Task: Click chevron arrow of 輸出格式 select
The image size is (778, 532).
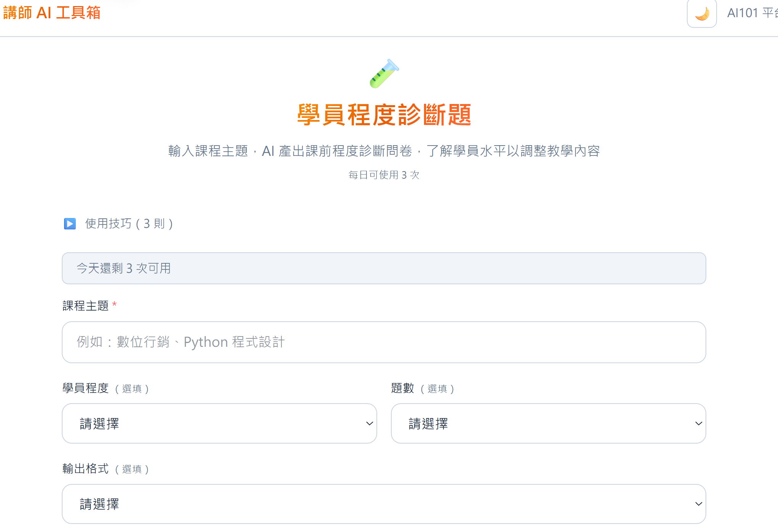Action: [x=698, y=504]
